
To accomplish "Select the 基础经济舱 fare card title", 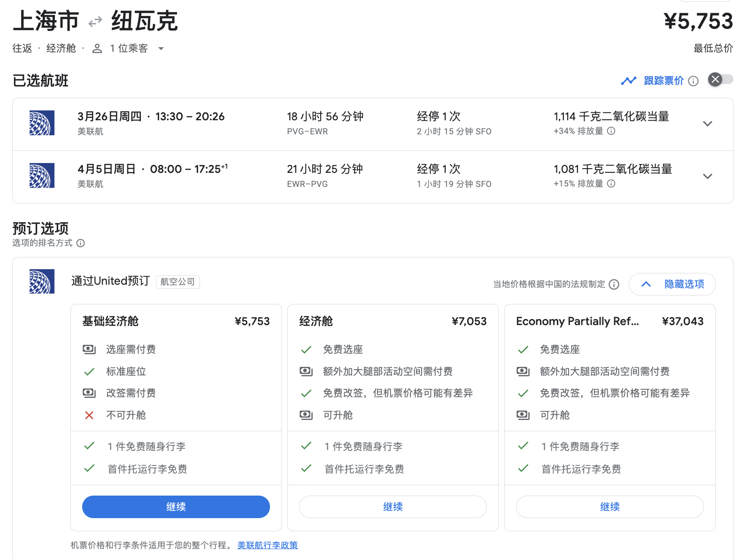I will [110, 321].
